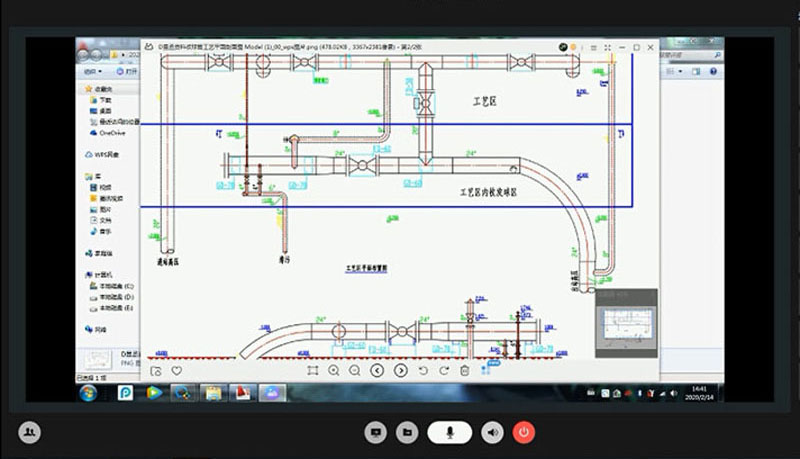Screen dimensions: 800x459
Task: Go to the next image
Action: [x=400, y=370]
